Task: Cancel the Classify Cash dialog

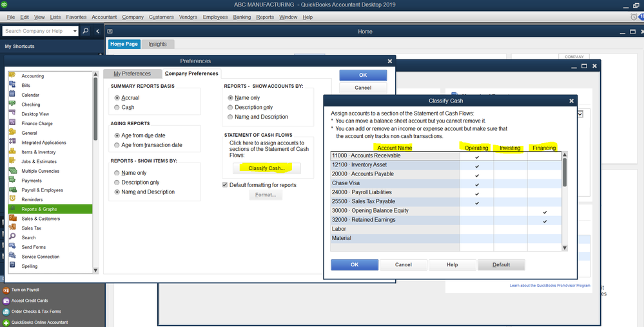Action: (404, 264)
